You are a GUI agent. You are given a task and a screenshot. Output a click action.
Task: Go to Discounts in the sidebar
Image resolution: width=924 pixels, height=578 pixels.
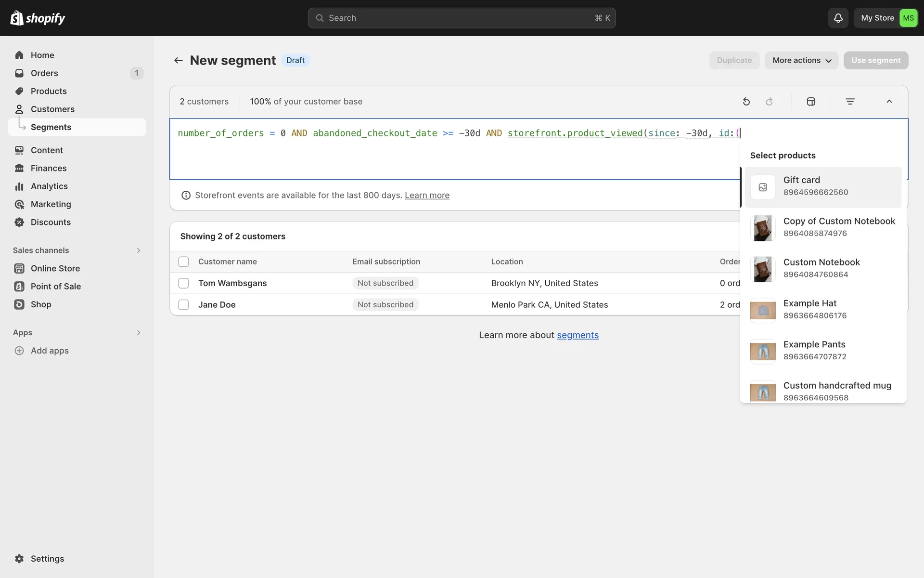click(51, 222)
